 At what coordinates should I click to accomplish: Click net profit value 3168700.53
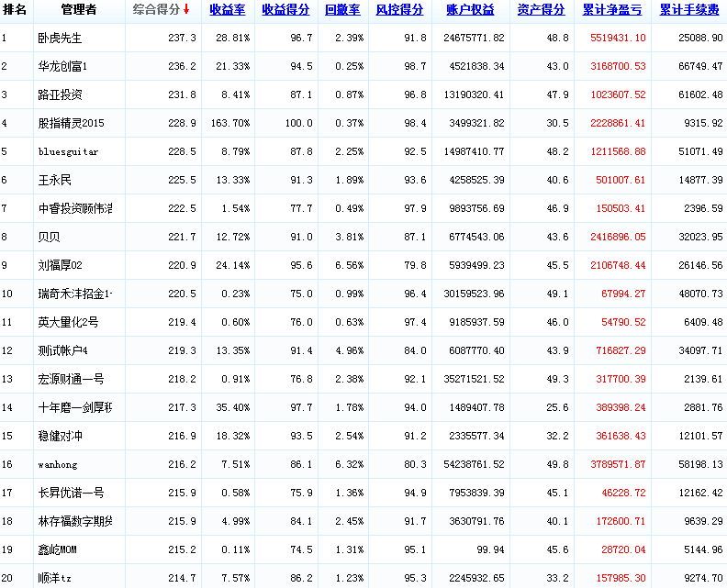click(x=618, y=66)
